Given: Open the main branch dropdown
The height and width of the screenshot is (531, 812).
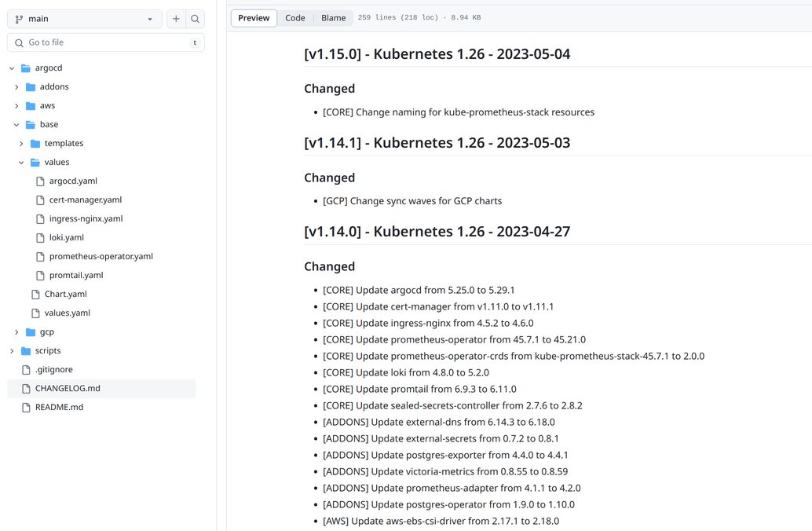Looking at the screenshot, I should click(x=85, y=18).
